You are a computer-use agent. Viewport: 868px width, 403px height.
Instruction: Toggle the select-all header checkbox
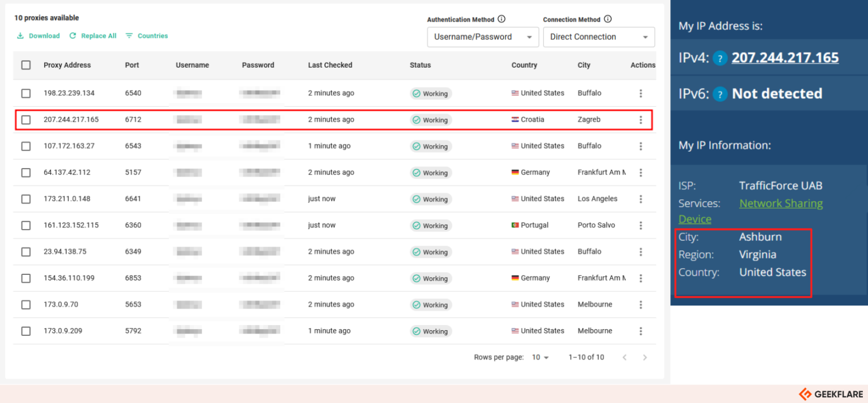click(26, 65)
